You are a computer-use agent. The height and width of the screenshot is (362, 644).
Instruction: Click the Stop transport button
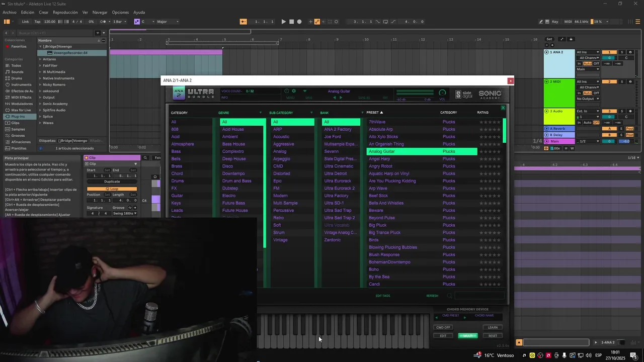click(291, 22)
